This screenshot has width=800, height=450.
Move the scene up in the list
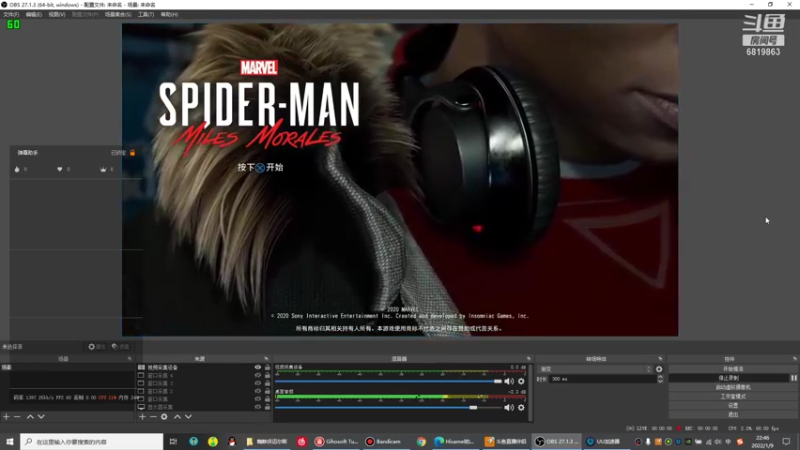coord(30,417)
